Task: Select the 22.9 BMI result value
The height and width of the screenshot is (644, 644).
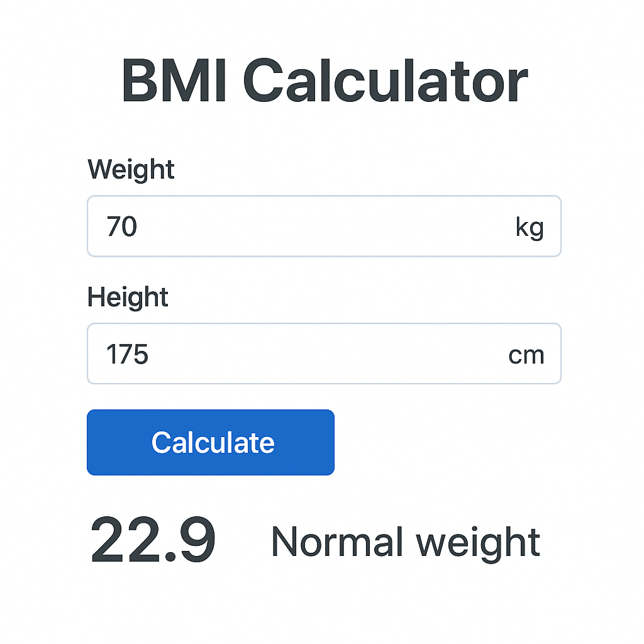Action: (x=153, y=540)
